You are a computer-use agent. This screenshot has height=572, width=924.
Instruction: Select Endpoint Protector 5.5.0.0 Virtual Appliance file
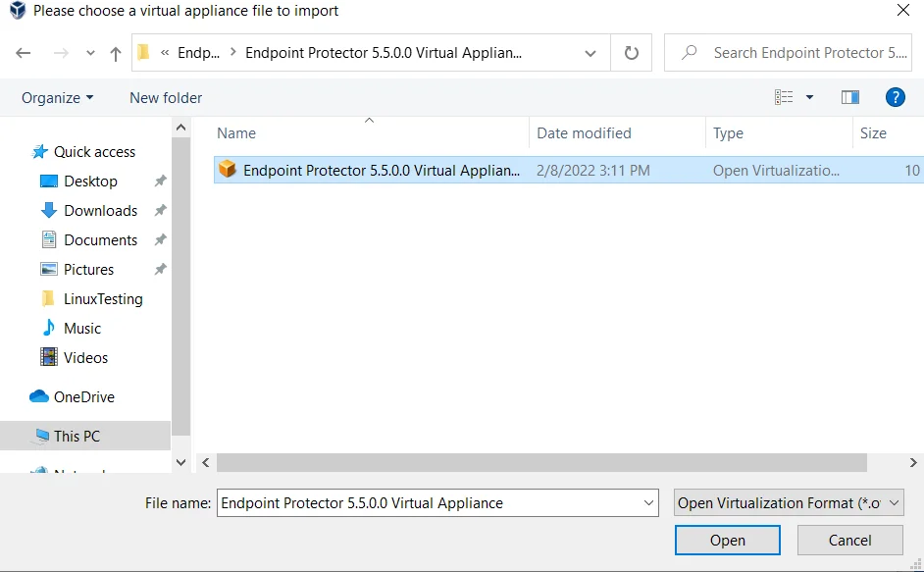pyautogui.click(x=569, y=171)
